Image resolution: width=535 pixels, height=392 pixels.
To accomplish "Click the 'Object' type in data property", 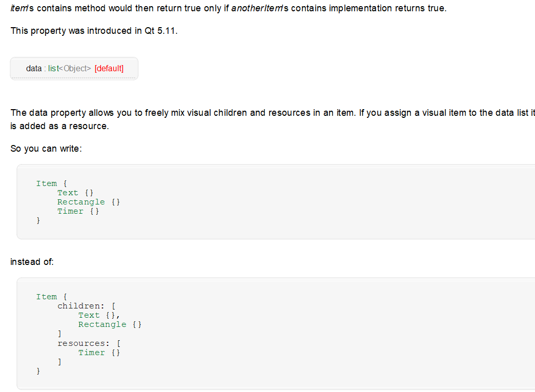I will [75, 68].
